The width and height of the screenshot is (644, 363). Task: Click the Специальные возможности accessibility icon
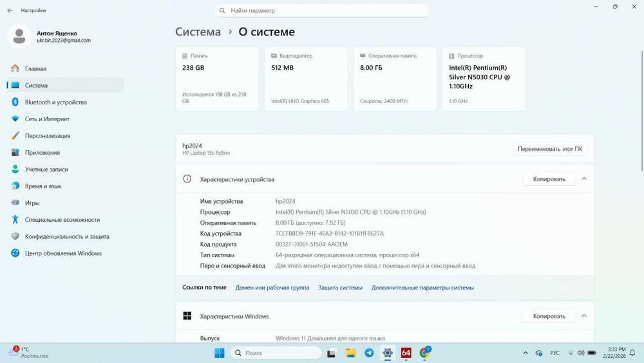[x=15, y=219]
